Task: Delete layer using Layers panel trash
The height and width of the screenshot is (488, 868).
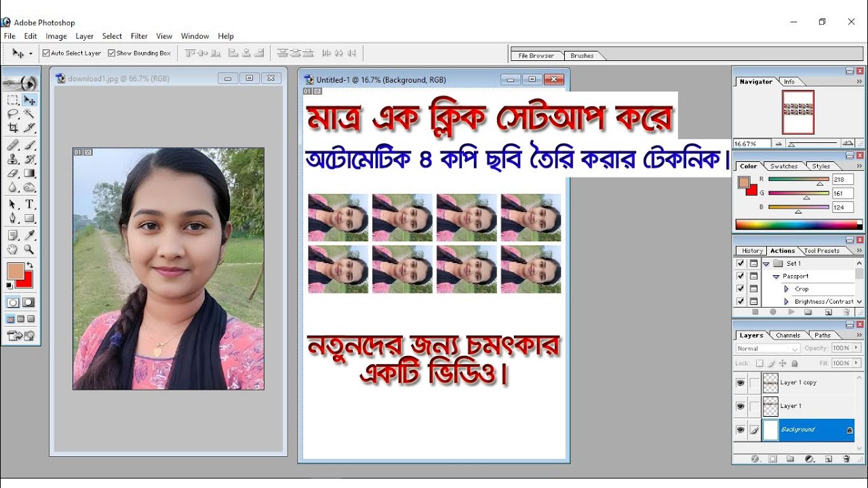Action: coord(846,459)
